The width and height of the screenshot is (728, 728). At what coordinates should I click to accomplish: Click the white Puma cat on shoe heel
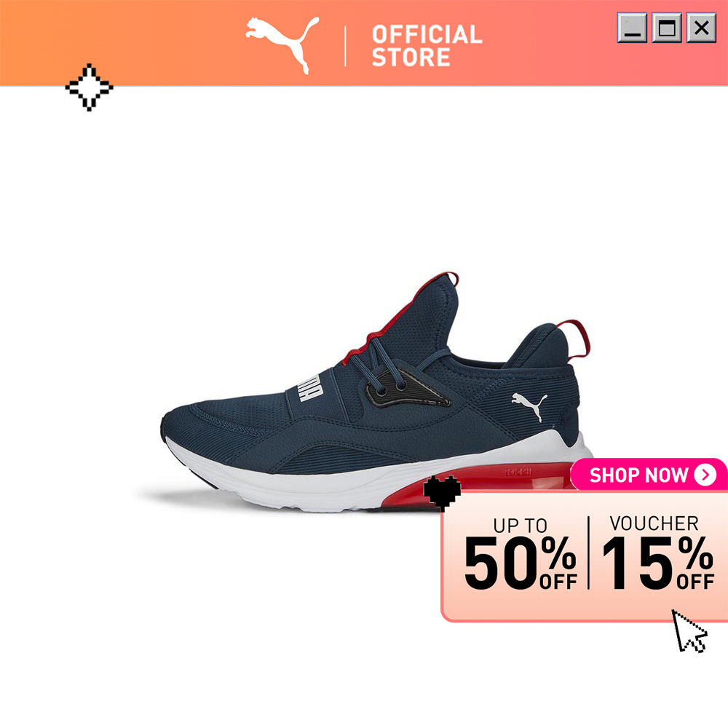[x=530, y=406]
